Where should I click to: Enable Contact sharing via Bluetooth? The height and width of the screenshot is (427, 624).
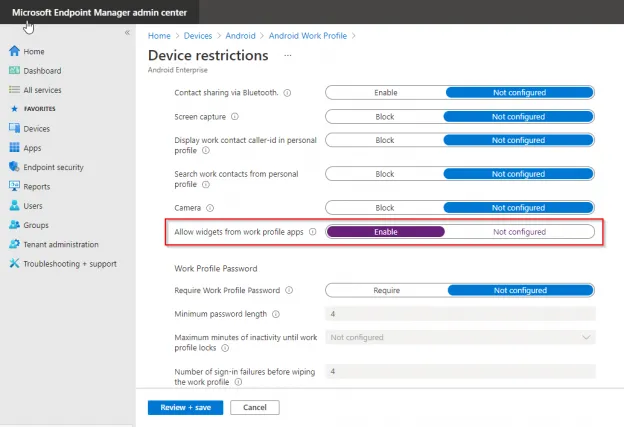point(385,92)
